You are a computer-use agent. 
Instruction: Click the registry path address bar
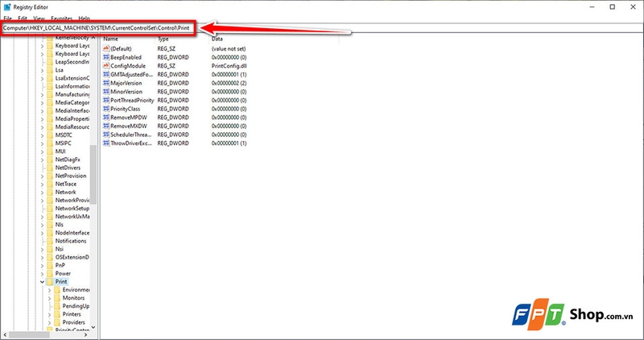(x=321, y=28)
